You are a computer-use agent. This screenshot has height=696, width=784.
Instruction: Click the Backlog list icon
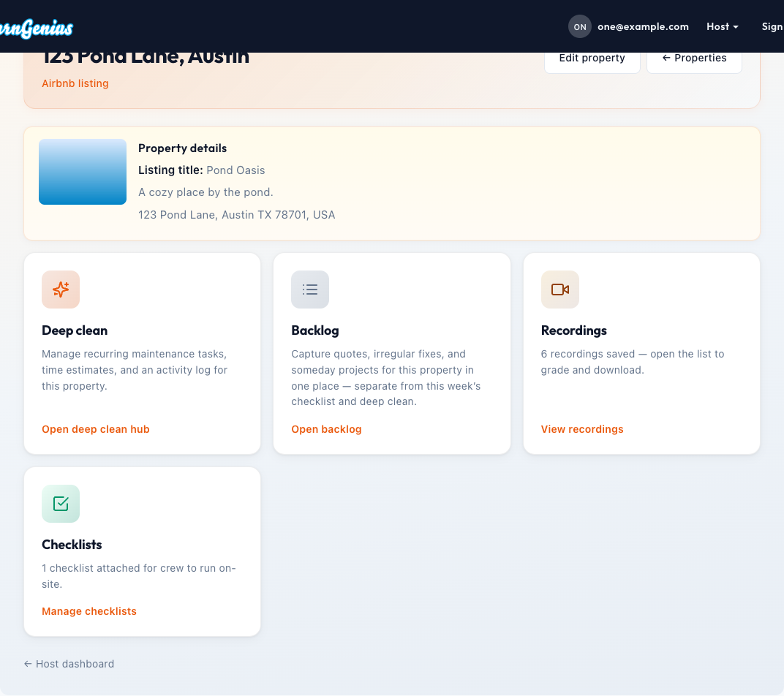coord(310,290)
